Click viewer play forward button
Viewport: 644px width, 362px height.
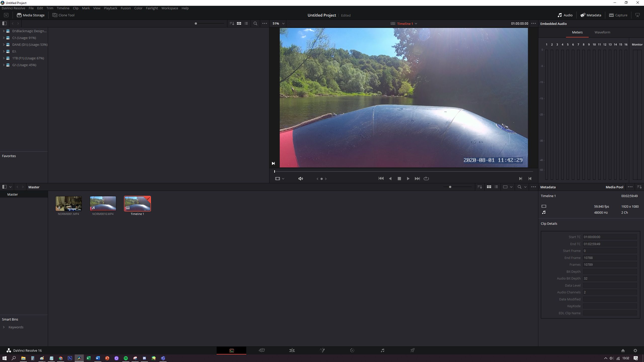point(408,179)
